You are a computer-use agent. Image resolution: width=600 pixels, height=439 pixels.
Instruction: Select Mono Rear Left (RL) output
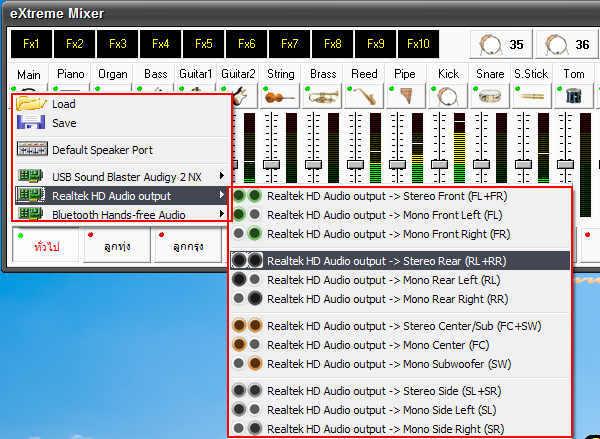pos(399,280)
